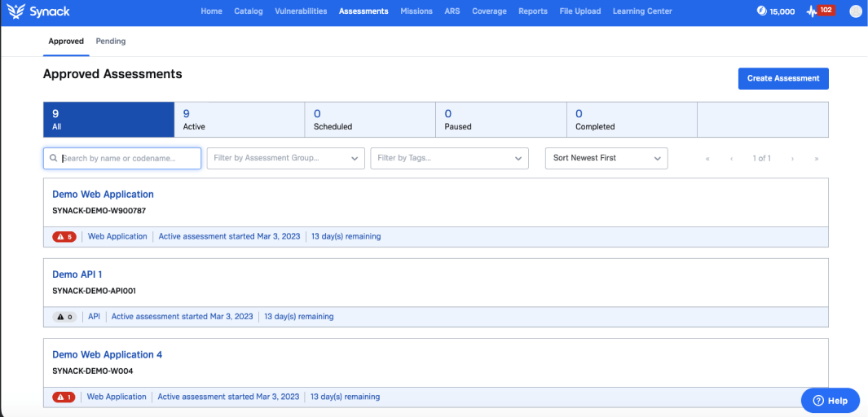This screenshot has width=868, height=417.
Task: Go to next page of results
Action: coord(793,159)
